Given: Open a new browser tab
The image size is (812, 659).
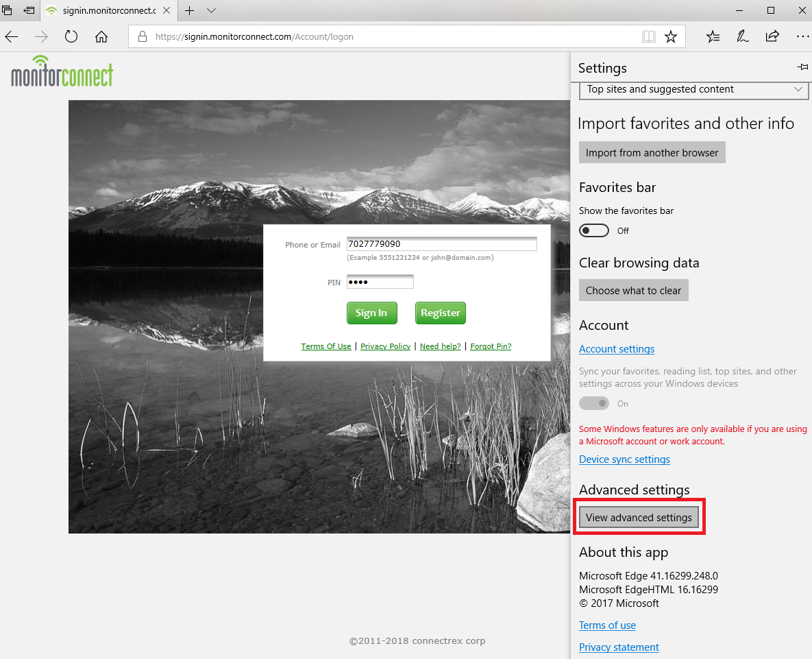Looking at the screenshot, I should 189,10.
